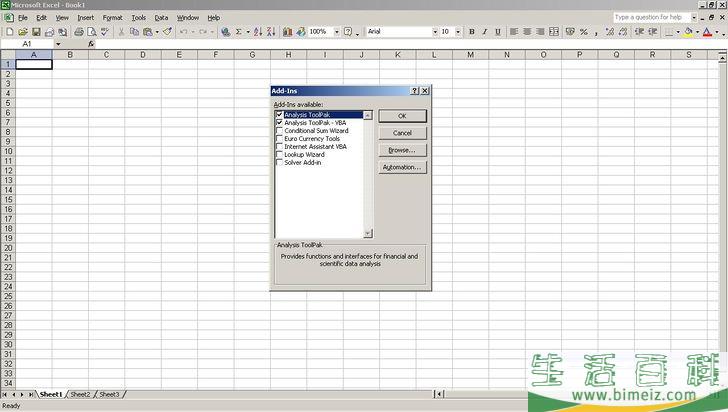Click the AutoSum sigma icon

point(239,32)
